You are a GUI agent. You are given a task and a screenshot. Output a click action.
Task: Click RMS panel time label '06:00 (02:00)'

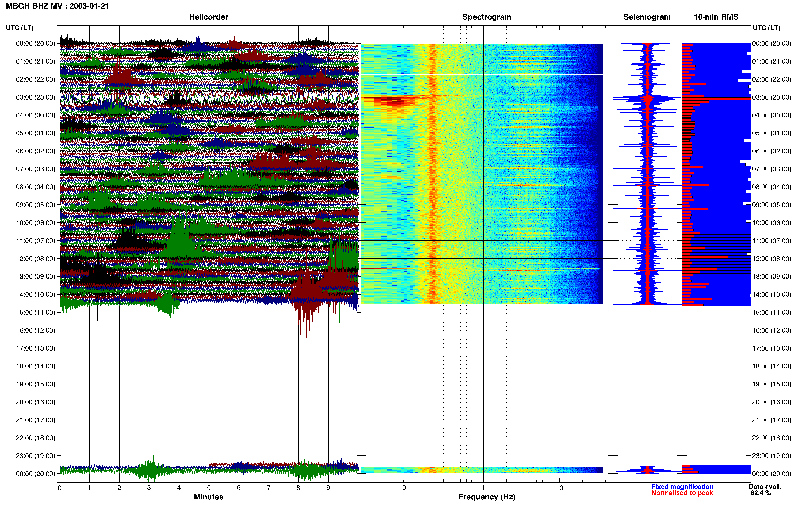point(772,151)
